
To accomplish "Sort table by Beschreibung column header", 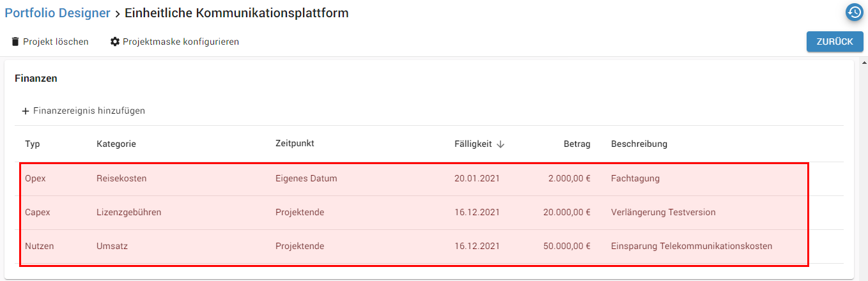I will click(x=639, y=144).
